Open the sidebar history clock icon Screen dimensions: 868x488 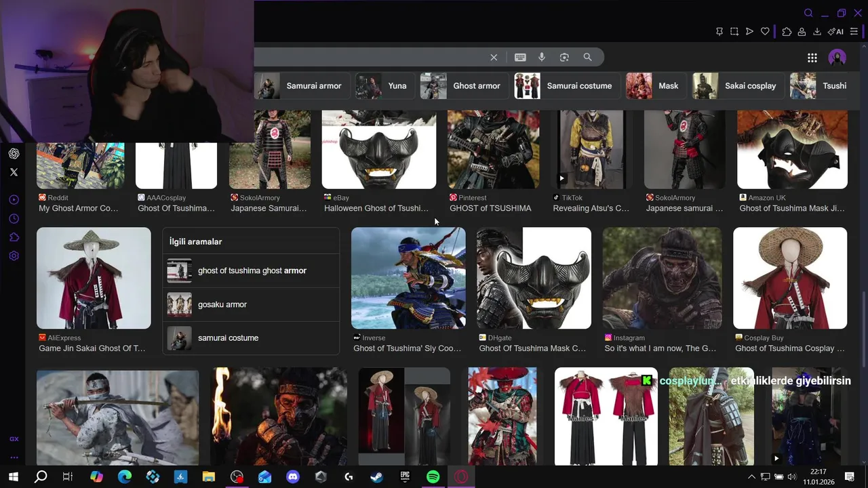tap(14, 219)
